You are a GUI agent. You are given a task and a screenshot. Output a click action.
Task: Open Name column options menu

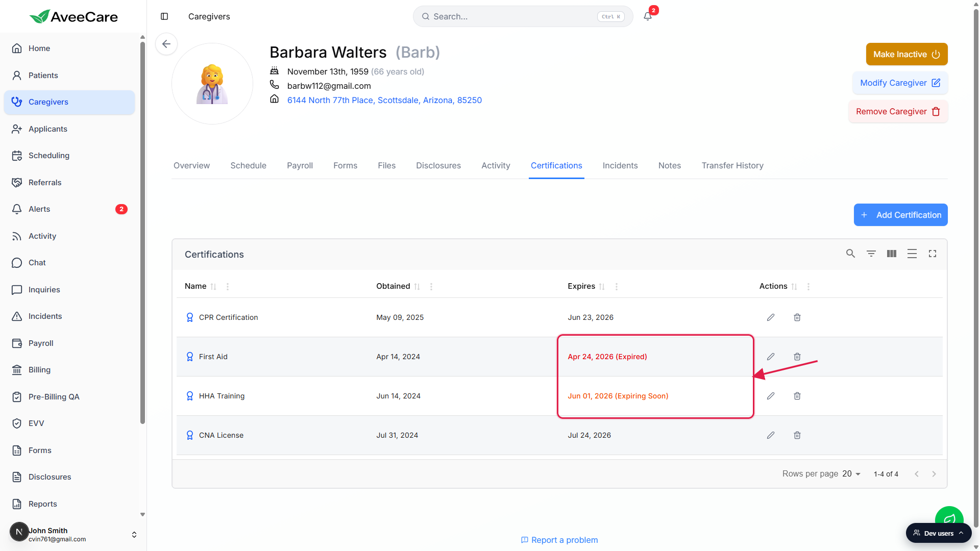[x=228, y=287]
